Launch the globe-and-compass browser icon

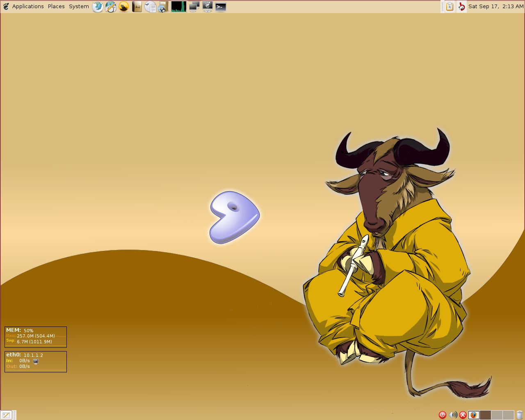[x=111, y=7]
